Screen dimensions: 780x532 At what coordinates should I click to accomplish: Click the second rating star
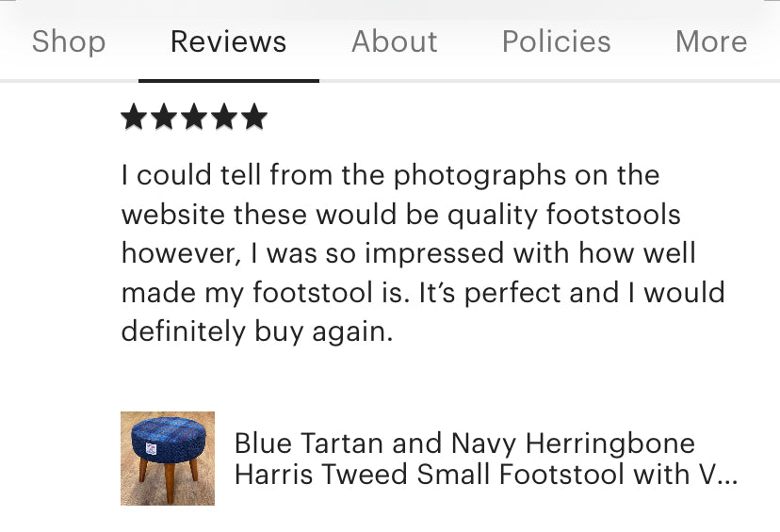click(x=164, y=117)
